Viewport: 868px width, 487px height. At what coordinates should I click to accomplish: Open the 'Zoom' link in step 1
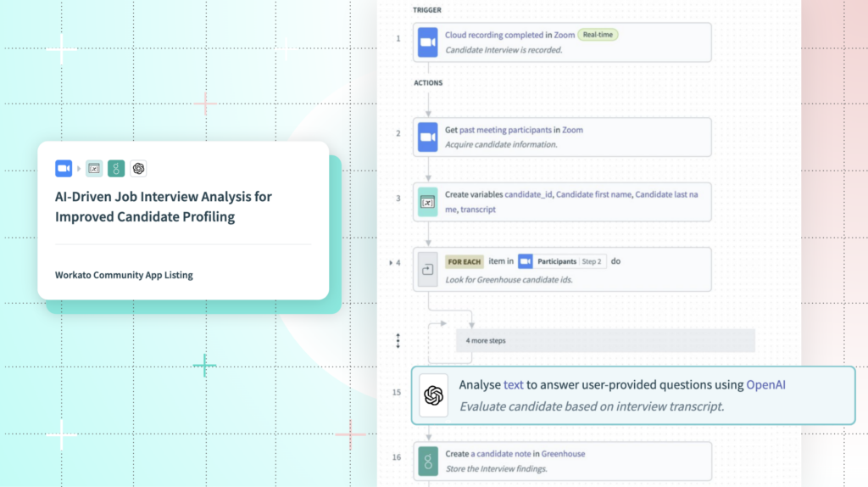click(x=564, y=35)
